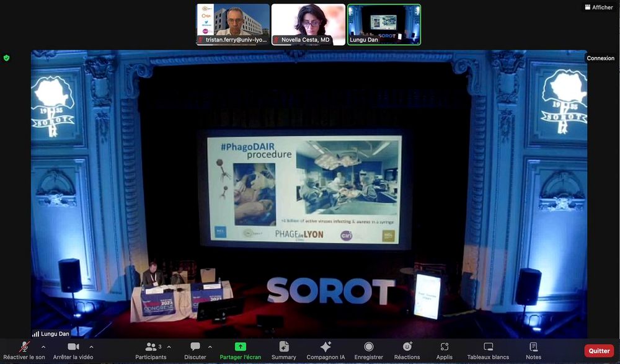Unmute via the Réactiver le son microphone icon
The height and width of the screenshot is (364, 620).
coord(24,347)
